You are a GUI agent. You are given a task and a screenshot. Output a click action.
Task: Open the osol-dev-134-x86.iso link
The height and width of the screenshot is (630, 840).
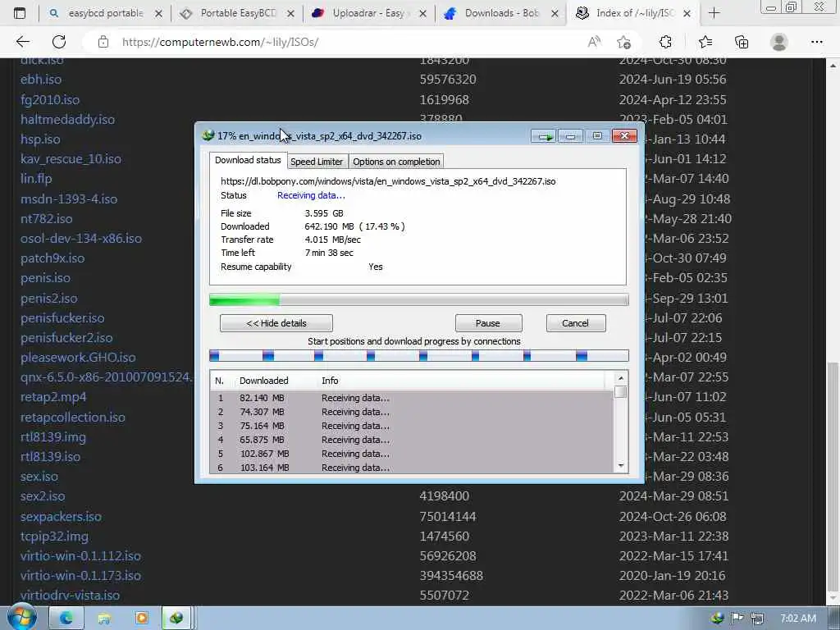[81, 239]
